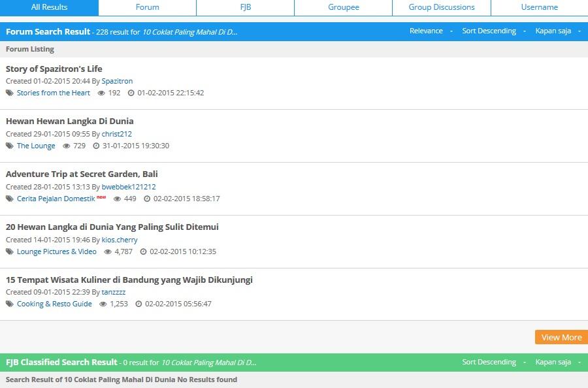Click the red 'new' badge
Image resolution: width=588 pixels, height=388 pixels.
pos(101,197)
